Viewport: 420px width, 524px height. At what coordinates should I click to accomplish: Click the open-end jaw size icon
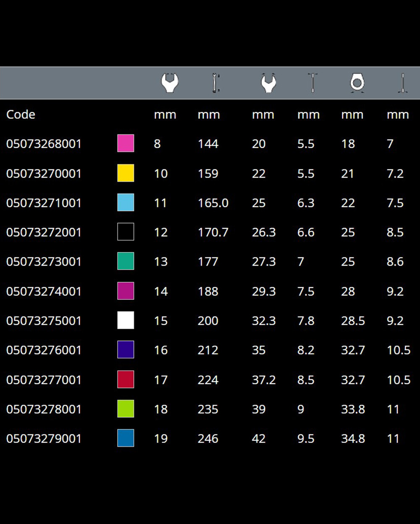[x=170, y=83]
